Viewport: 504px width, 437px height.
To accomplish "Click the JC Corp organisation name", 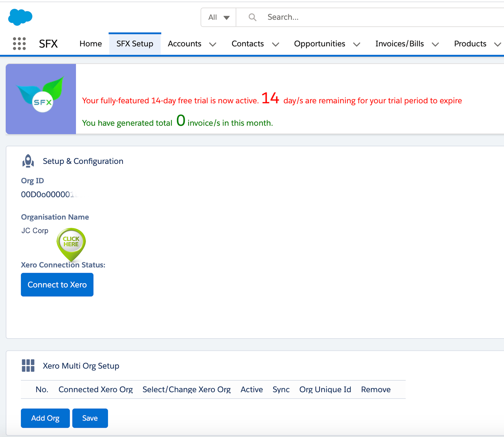I will [35, 231].
